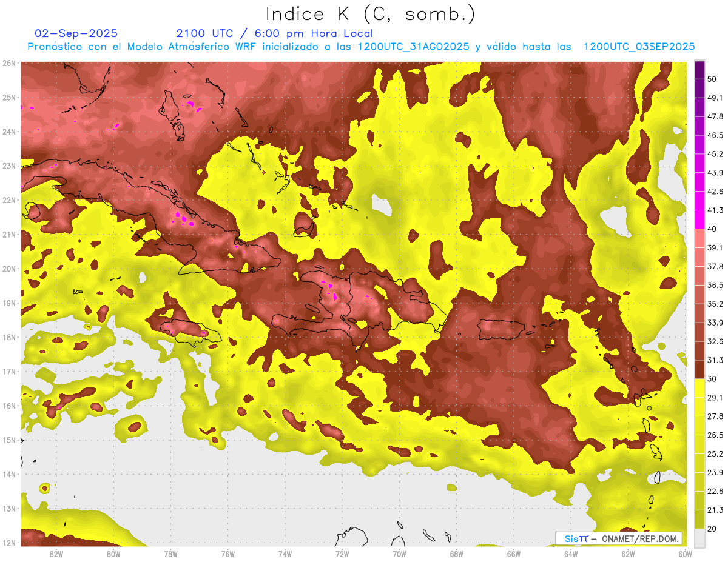Click the longitude axis label '76W'
728x562 pixels.
click(x=227, y=554)
